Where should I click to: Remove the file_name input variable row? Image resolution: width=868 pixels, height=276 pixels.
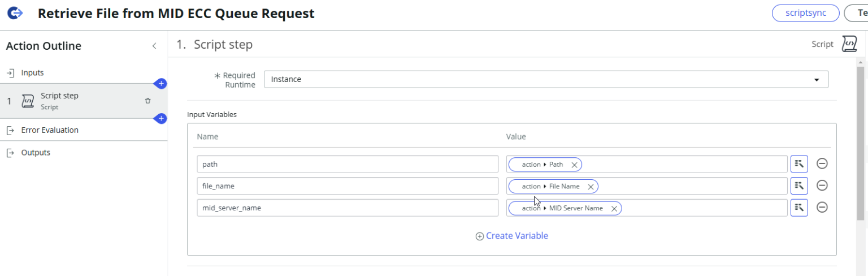[x=823, y=186]
